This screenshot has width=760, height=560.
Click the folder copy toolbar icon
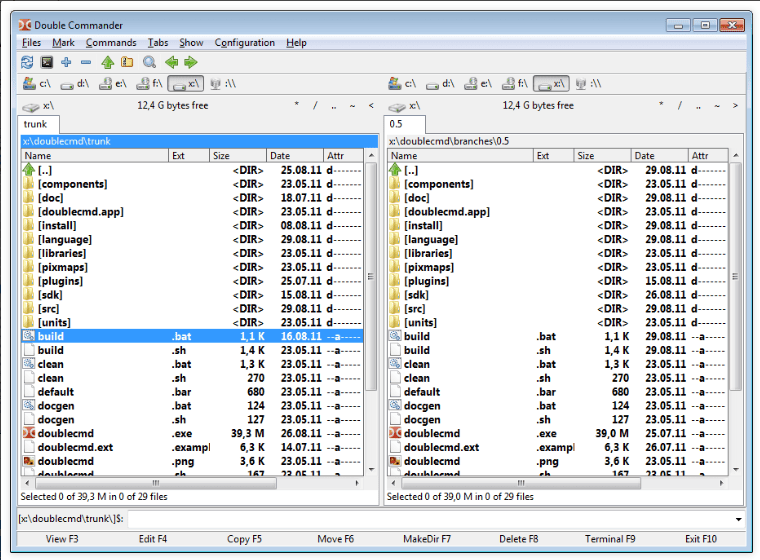[x=127, y=62]
